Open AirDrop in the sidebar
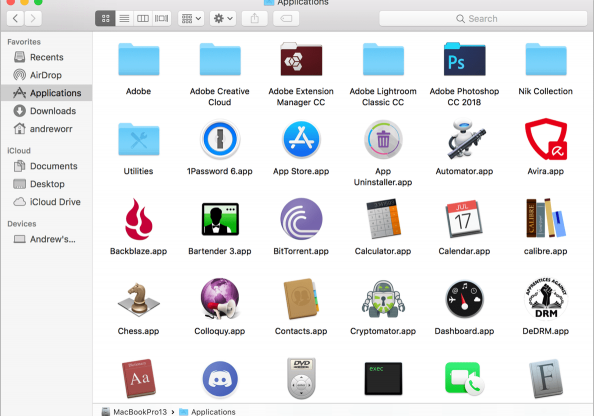594x416 pixels. pyautogui.click(x=46, y=75)
